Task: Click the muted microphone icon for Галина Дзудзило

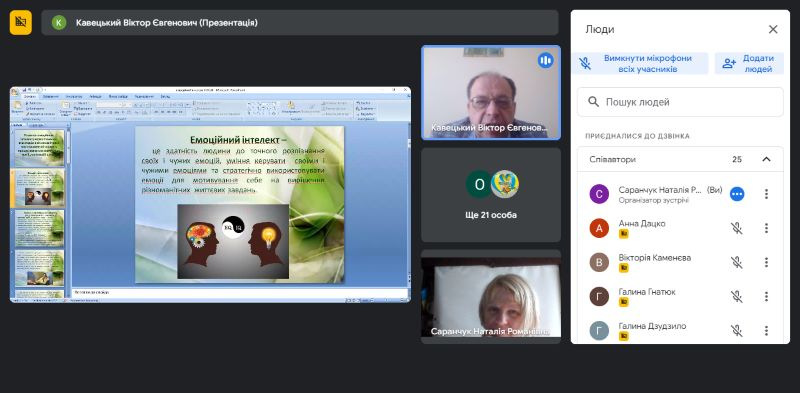Action: [x=737, y=331]
